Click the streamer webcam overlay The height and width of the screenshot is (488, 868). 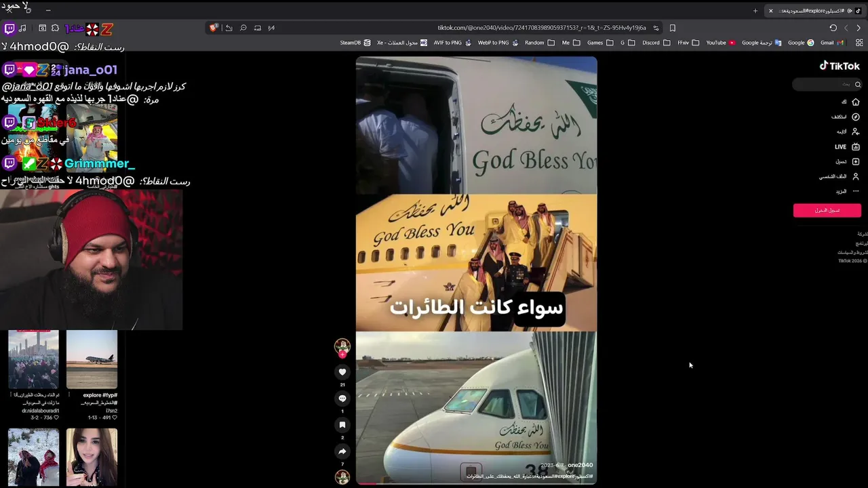tap(92, 260)
